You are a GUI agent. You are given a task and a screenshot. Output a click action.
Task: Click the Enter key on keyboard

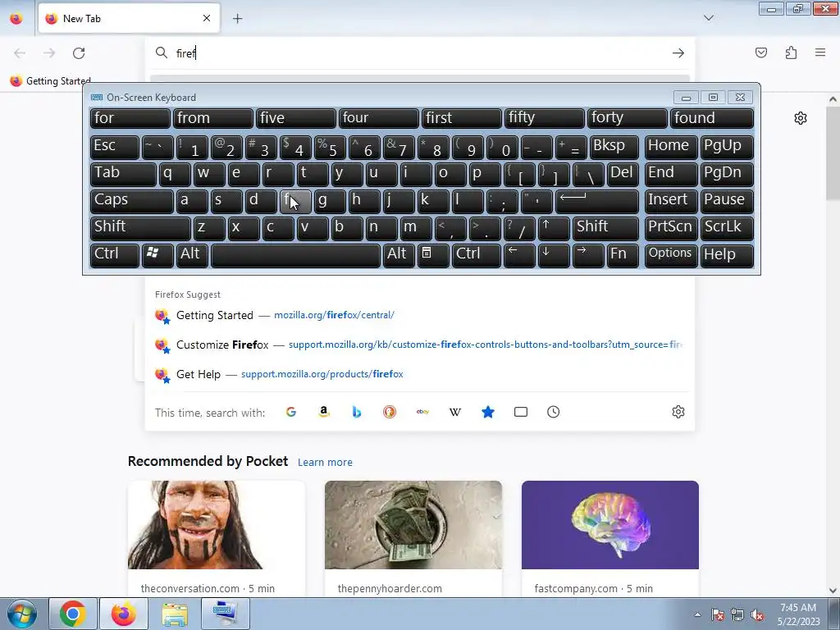coord(597,201)
